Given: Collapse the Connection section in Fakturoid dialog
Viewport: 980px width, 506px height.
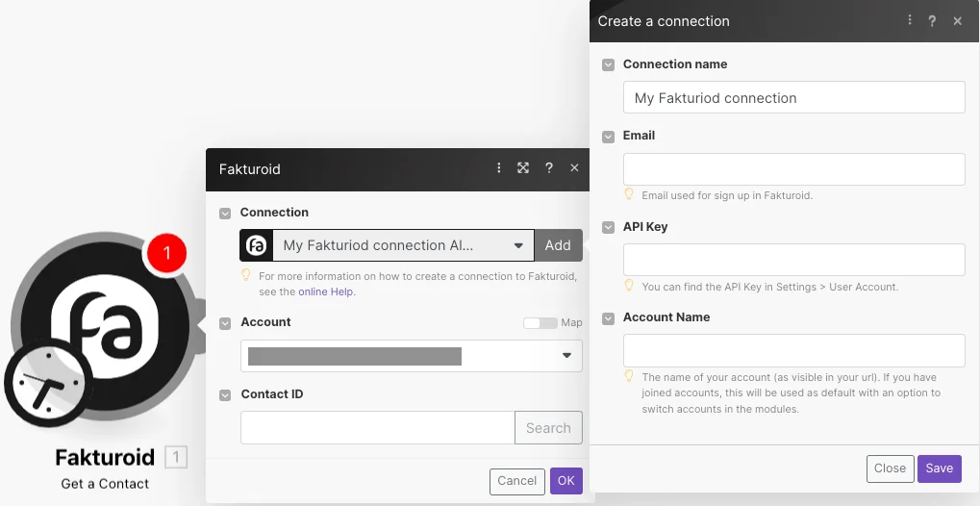Looking at the screenshot, I should [225, 214].
